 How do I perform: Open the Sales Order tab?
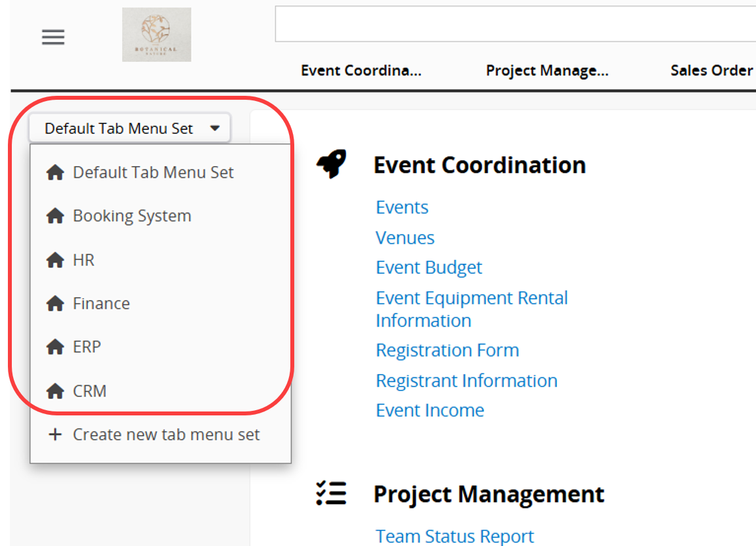point(711,71)
